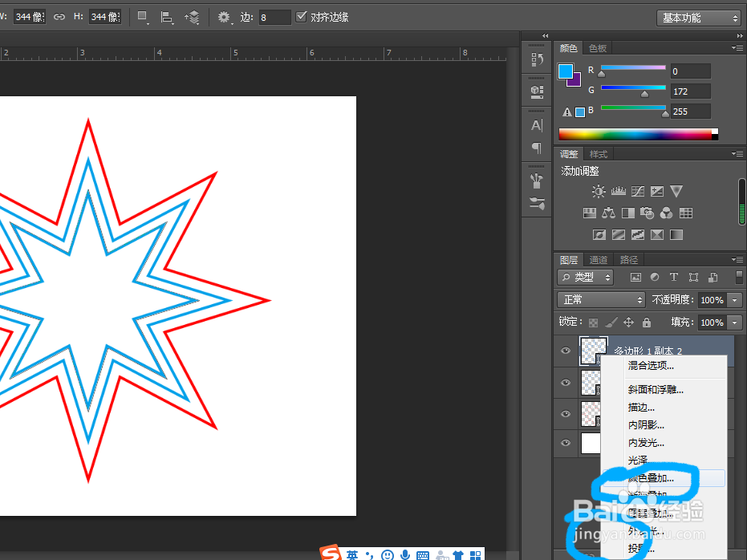Screen dimensions: 747x560
Task: Add a Posterize adjustment
Action: coord(619,235)
